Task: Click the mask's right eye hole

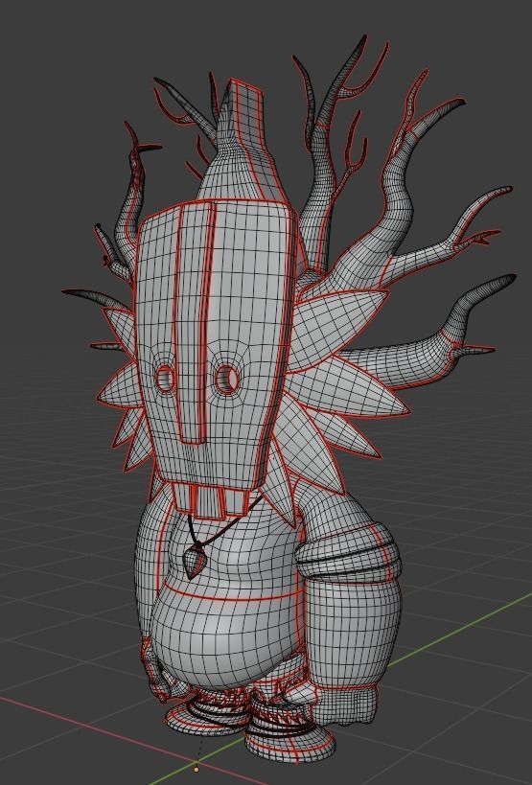Action: 227,379
